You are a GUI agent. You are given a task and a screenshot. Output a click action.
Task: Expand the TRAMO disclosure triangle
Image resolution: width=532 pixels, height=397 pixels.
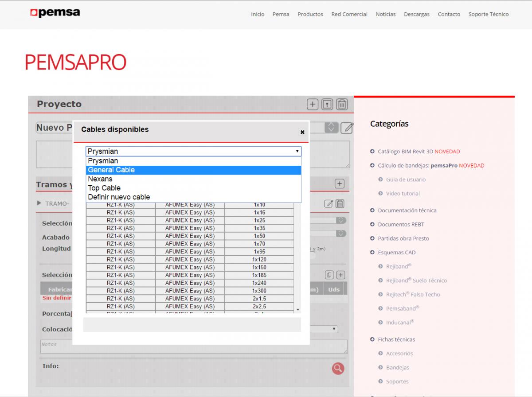point(39,203)
